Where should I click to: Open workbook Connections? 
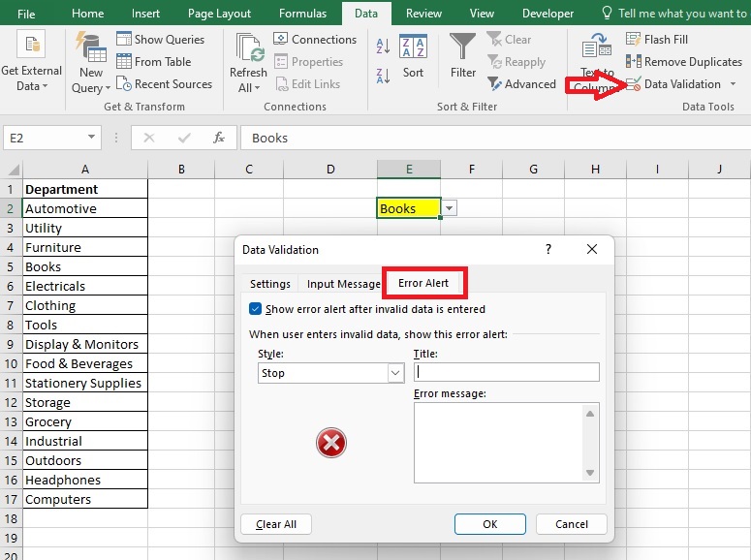(315, 40)
